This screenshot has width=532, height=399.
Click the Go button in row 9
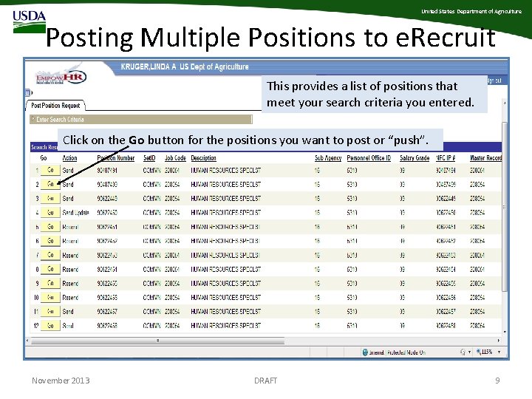tap(50, 283)
